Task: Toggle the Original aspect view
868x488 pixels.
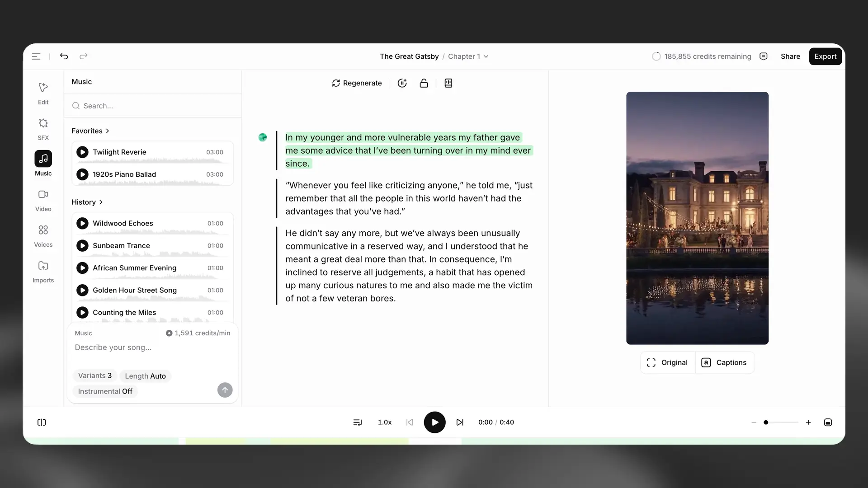Action: (667, 362)
